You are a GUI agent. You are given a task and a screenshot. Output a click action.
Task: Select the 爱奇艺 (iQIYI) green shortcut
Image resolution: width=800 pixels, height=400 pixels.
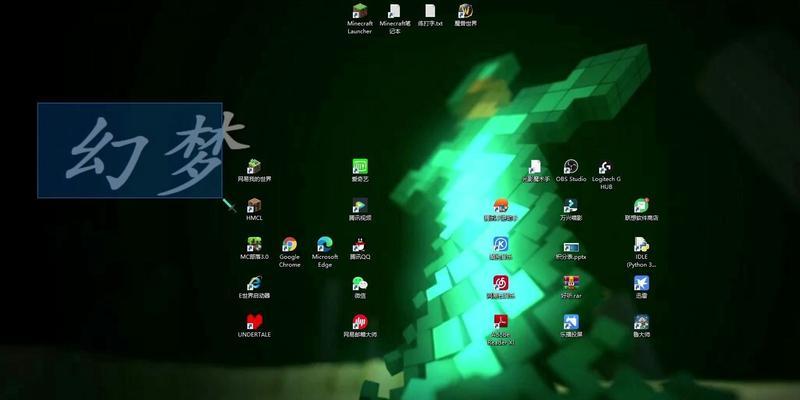[x=360, y=170]
